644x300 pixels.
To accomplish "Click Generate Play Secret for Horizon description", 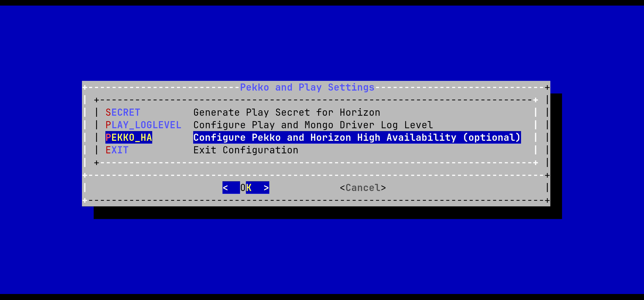I will pyautogui.click(x=287, y=112).
